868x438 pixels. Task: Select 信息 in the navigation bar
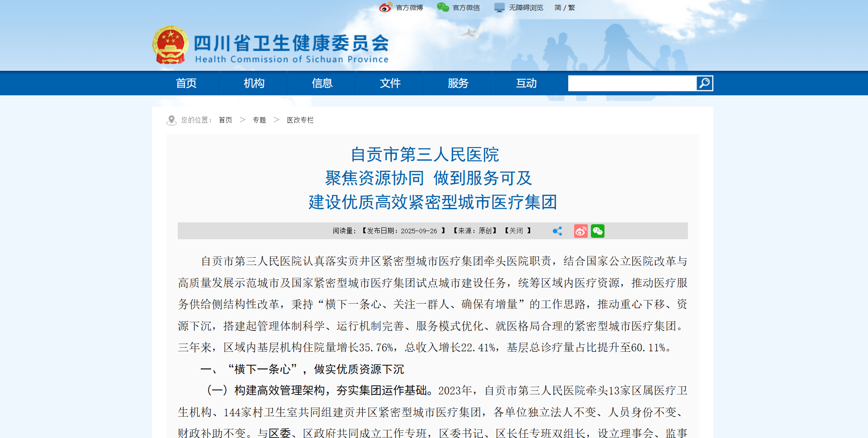(322, 83)
